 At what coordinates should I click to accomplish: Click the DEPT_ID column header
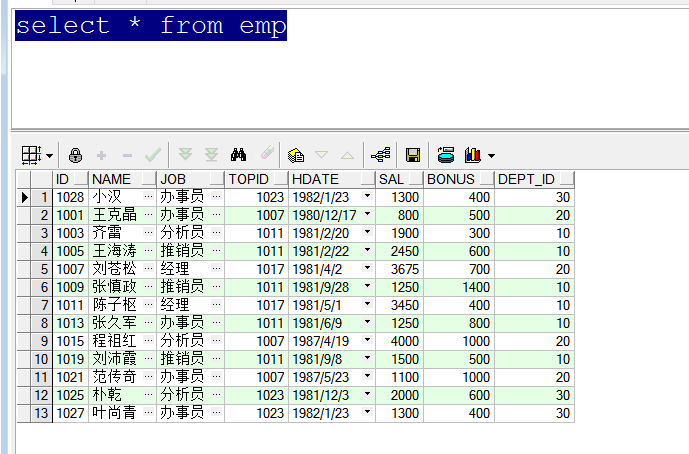533,179
